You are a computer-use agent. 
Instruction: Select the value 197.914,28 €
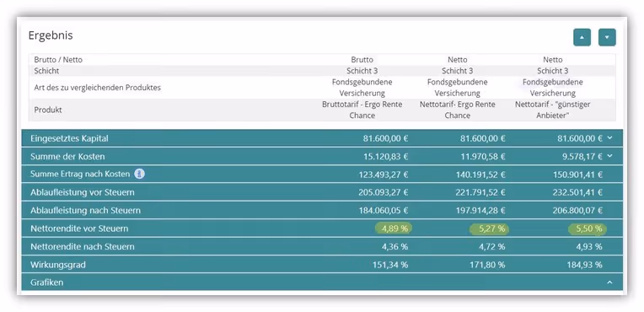click(x=480, y=211)
